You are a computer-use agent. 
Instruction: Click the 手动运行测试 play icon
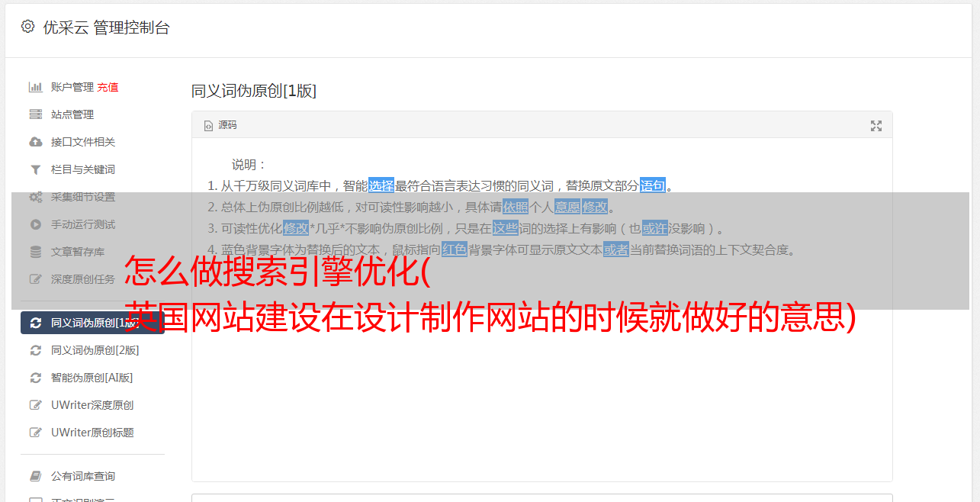click(x=35, y=224)
